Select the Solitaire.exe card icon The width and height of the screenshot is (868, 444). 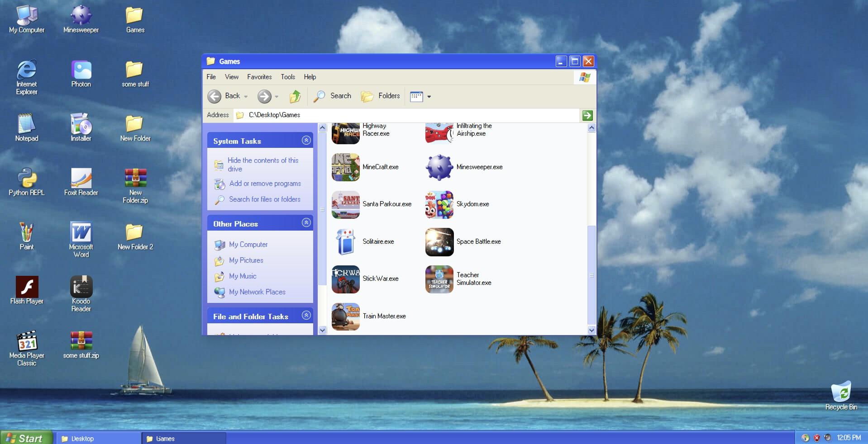pyautogui.click(x=346, y=241)
